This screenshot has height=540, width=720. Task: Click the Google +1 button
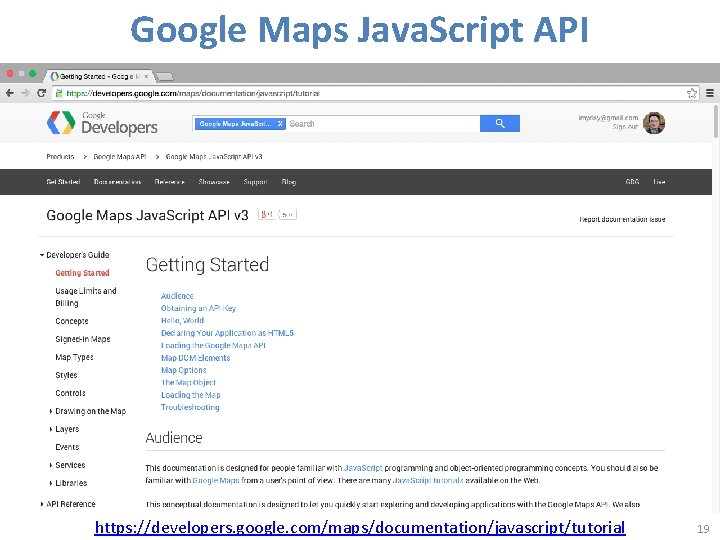(x=267, y=214)
